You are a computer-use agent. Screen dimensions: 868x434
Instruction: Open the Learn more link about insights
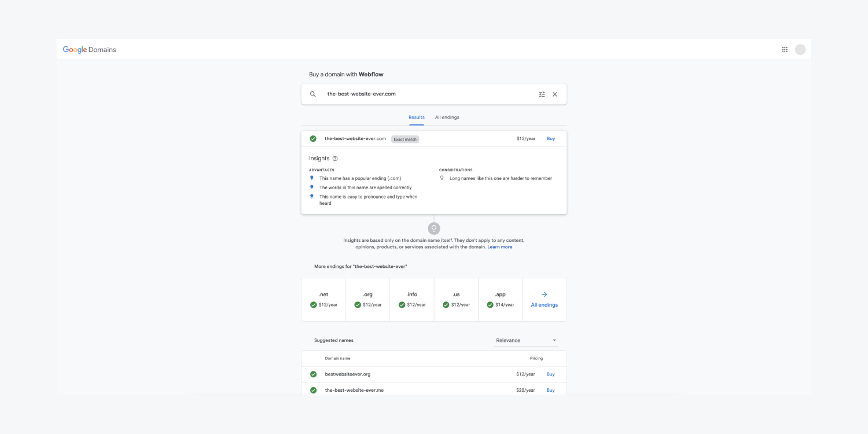pyautogui.click(x=499, y=247)
